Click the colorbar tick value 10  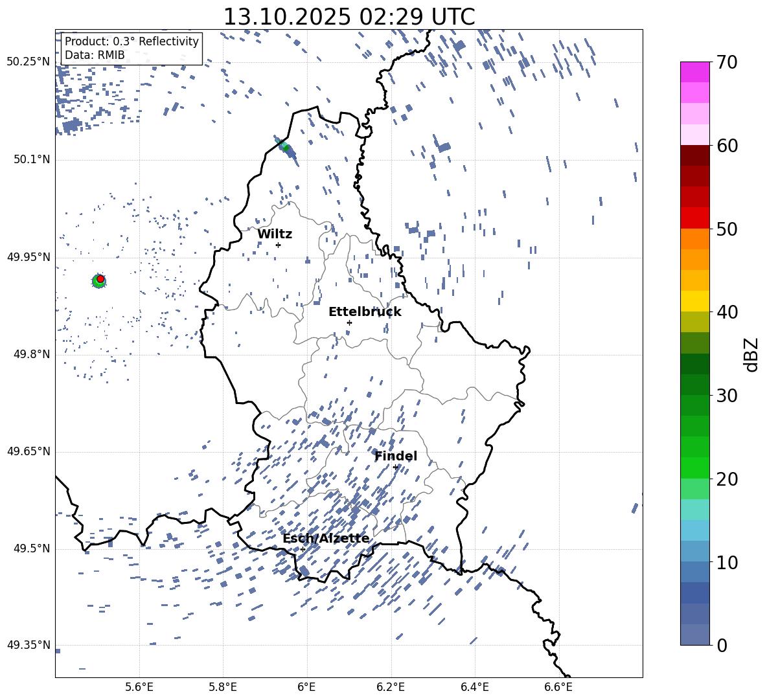coord(727,562)
